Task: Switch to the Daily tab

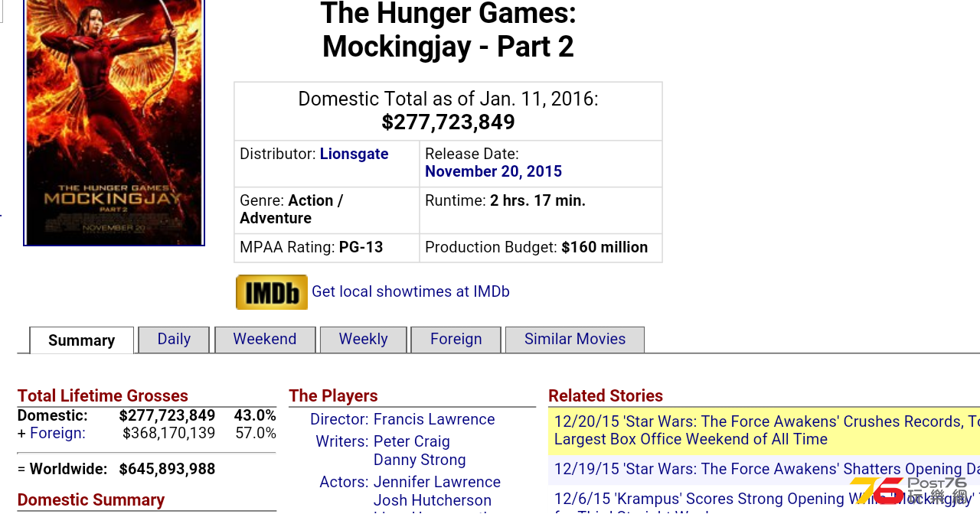Action: [174, 340]
